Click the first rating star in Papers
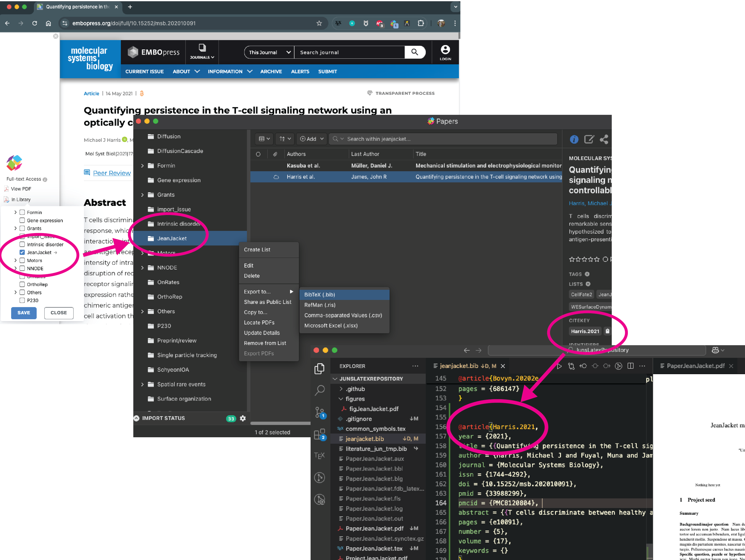Image resolution: width=745 pixels, height=560 pixels. pyautogui.click(x=572, y=259)
